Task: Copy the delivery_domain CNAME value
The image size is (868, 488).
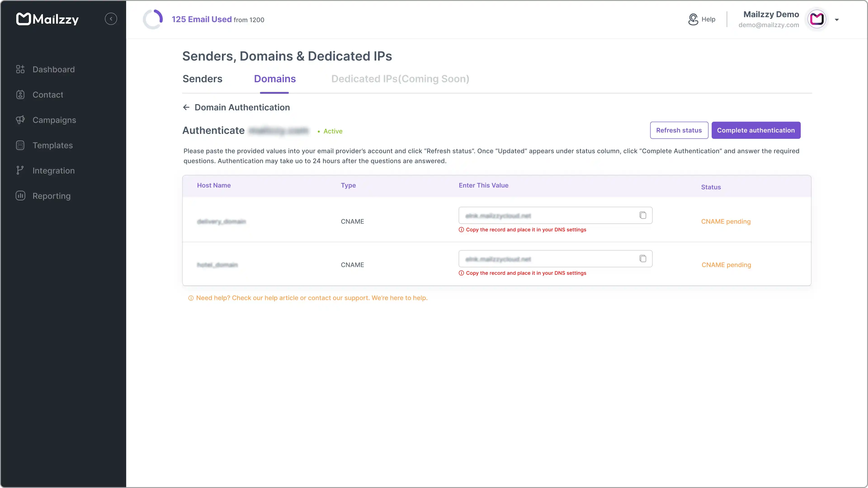Action: [643, 215]
